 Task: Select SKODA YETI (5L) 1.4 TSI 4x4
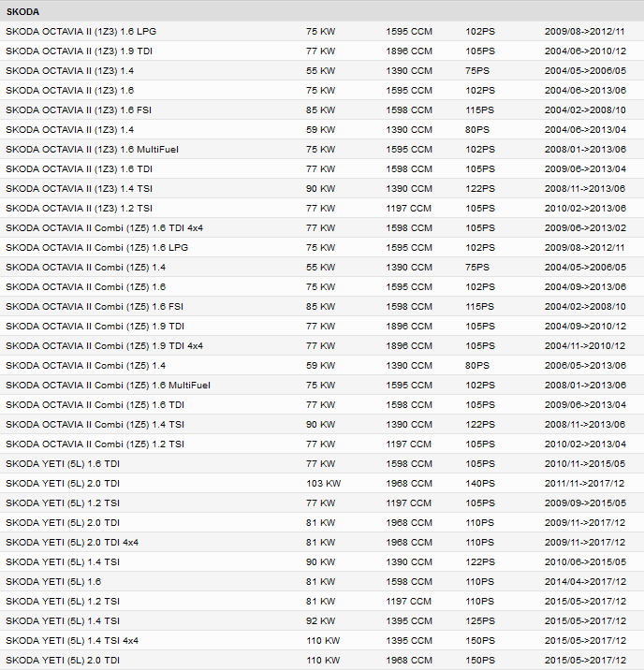[x=322, y=641]
